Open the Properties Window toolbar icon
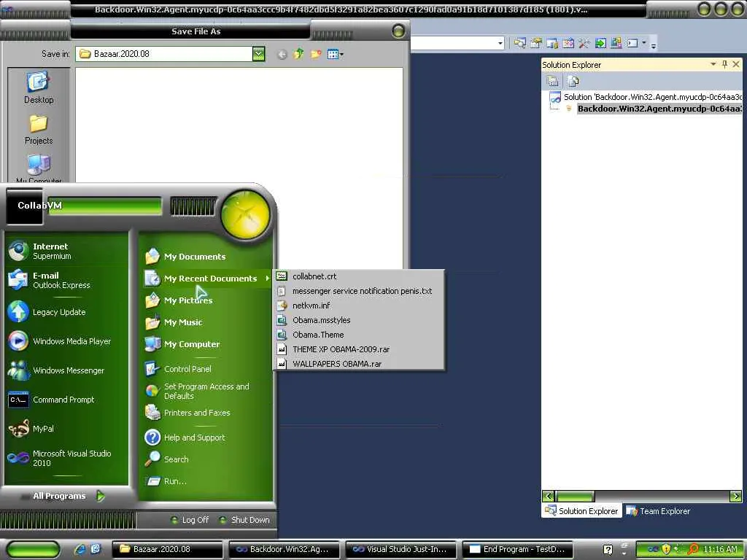This screenshot has width=747, height=560. coord(536,43)
